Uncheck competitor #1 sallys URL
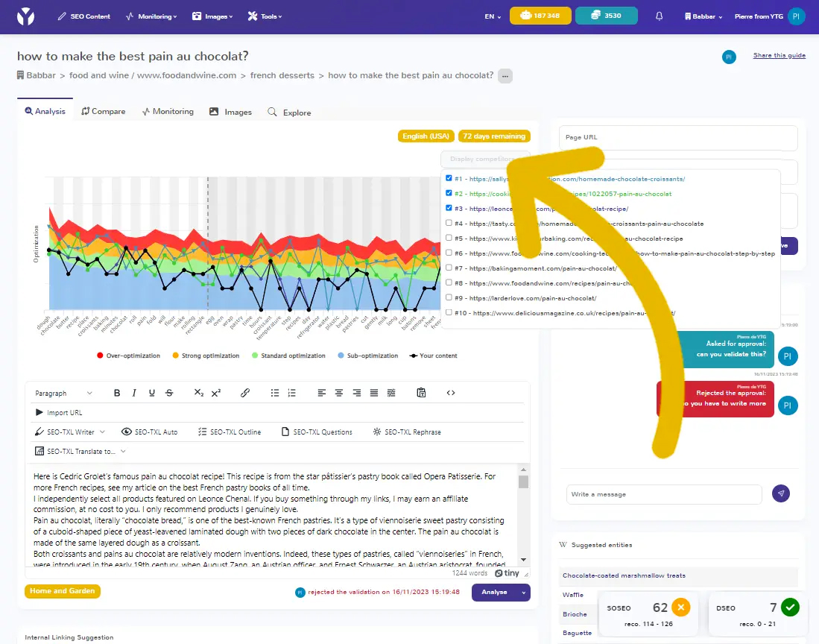 click(x=449, y=178)
